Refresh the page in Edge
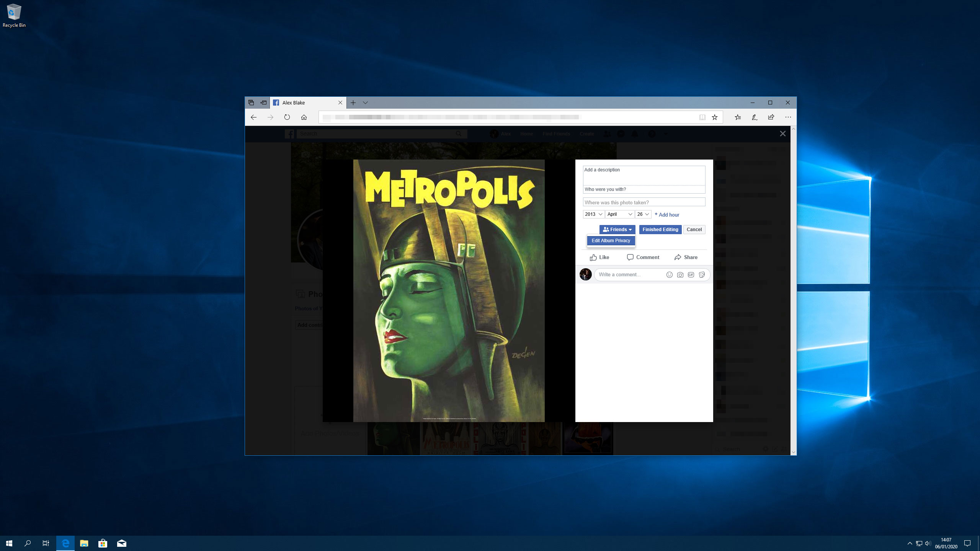 pos(287,117)
